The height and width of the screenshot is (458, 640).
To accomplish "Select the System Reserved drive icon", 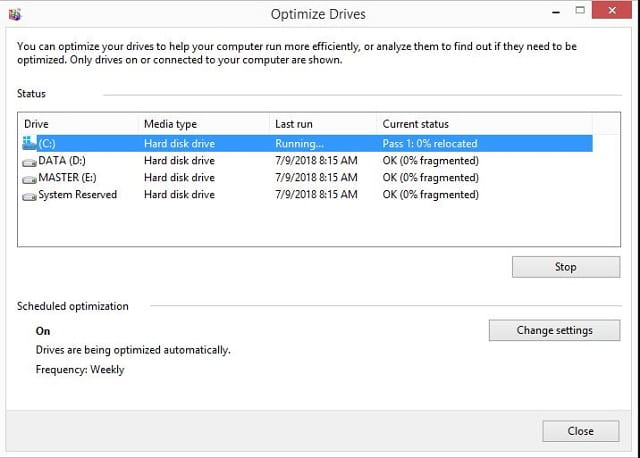I will [29, 196].
